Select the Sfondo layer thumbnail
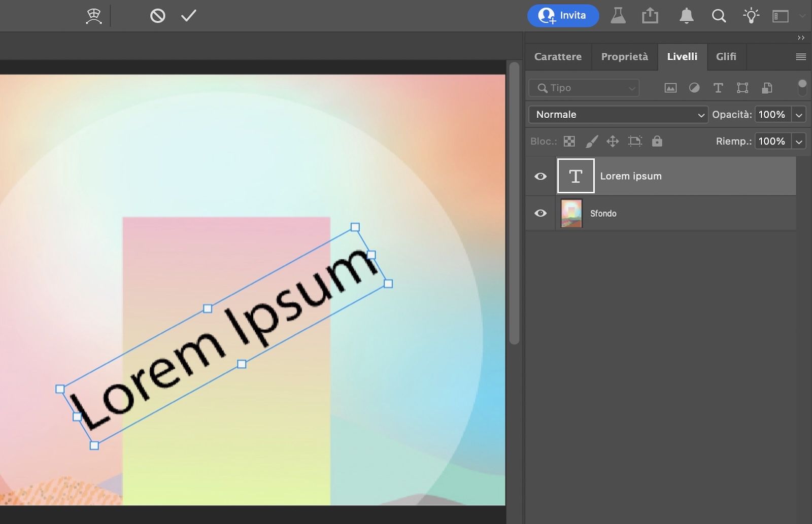The height and width of the screenshot is (524, 812). [x=571, y=213]
